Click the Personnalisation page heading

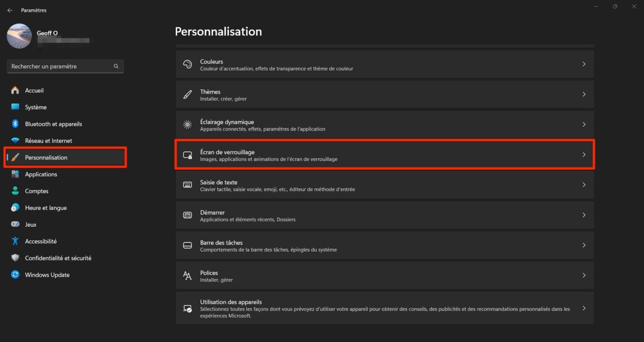click(218, 32)
